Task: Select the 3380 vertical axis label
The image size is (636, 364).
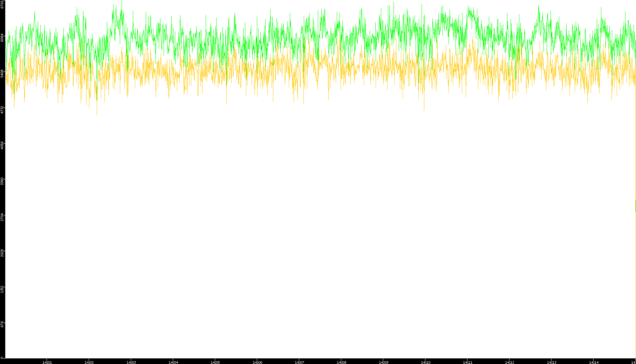Action: pyautogui.click(x=2, y=181)
